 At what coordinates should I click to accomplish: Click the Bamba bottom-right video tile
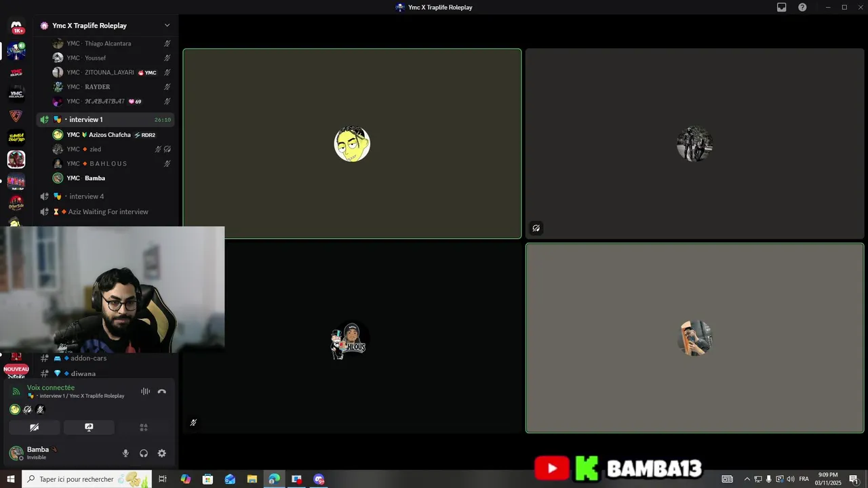coord(694,338)
